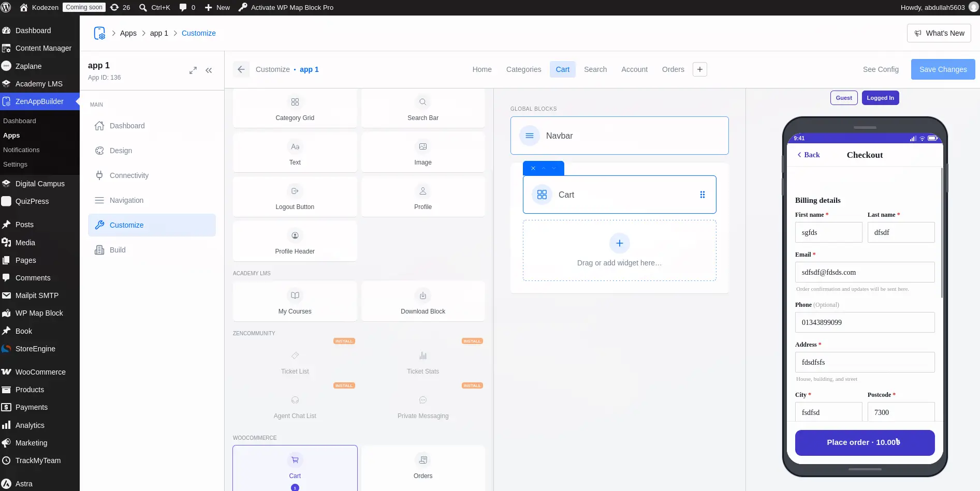Image resolution: width=980 pixels, height=491 pixels.
Task: Add a new screen tab with plus button
Action: tap(700, 69)
